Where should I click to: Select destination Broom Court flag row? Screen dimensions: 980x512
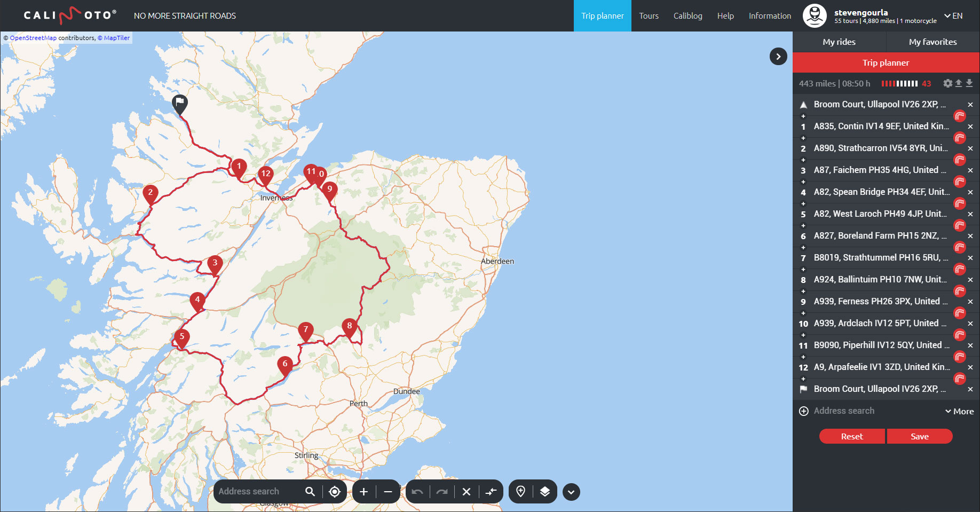click(880, 389)
